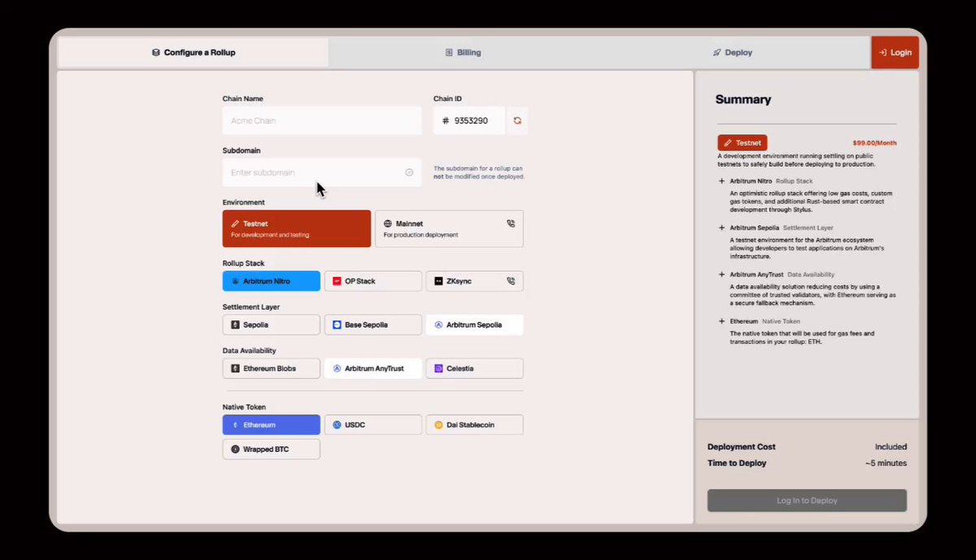
Task: Select Testnet environment
Action: pos(297,228)
